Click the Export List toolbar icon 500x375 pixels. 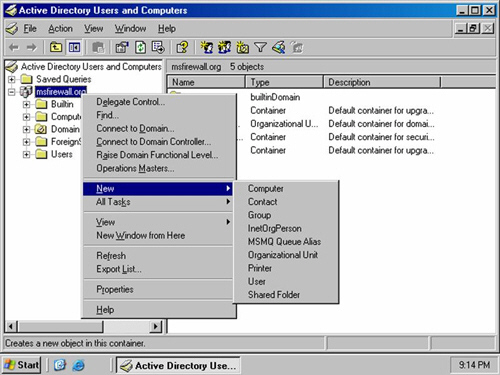(x=158, y=47)
